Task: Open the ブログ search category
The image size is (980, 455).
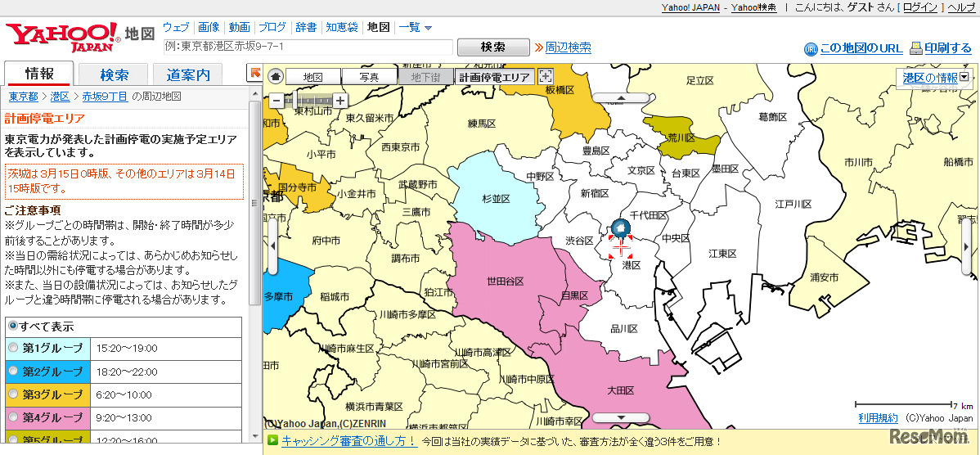Action: click(272, 28)
